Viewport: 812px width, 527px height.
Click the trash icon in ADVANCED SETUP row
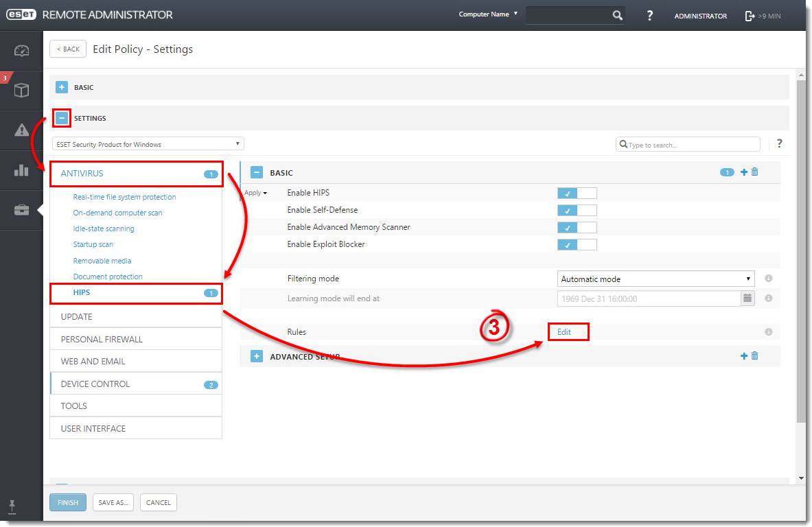[x=755, y=355]
